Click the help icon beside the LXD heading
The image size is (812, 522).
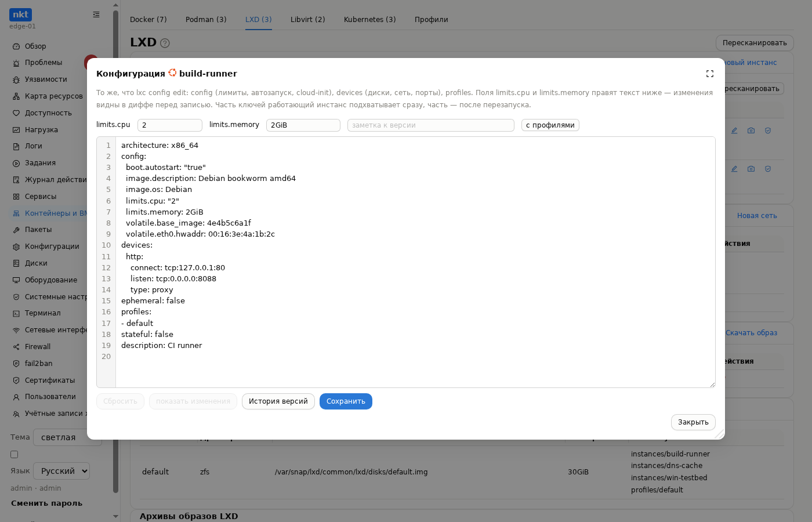[x=165, y=43]
